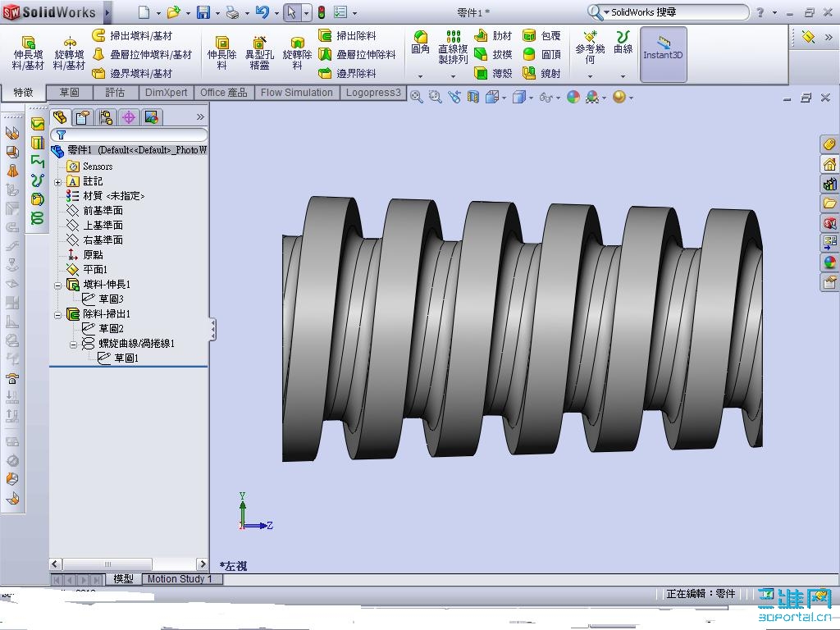Select the Wrap (包覆) tool
This screenshot has height=630, width=840.
click(x=541, y=35)
